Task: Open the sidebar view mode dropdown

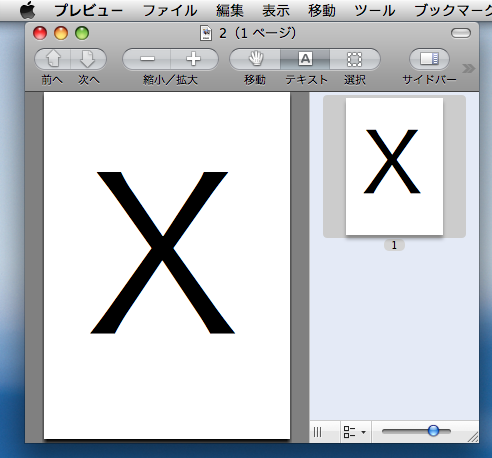Action: click(355, 432)
